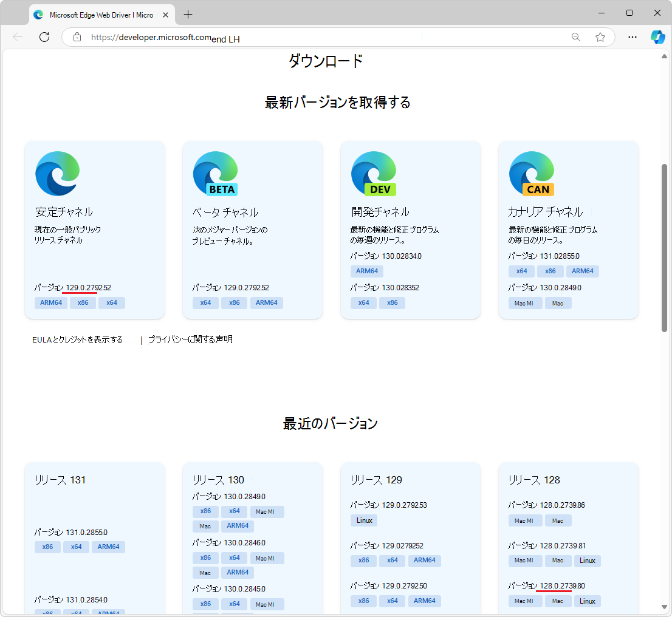Click the back navigation arrow

click(x=18, y=37)
